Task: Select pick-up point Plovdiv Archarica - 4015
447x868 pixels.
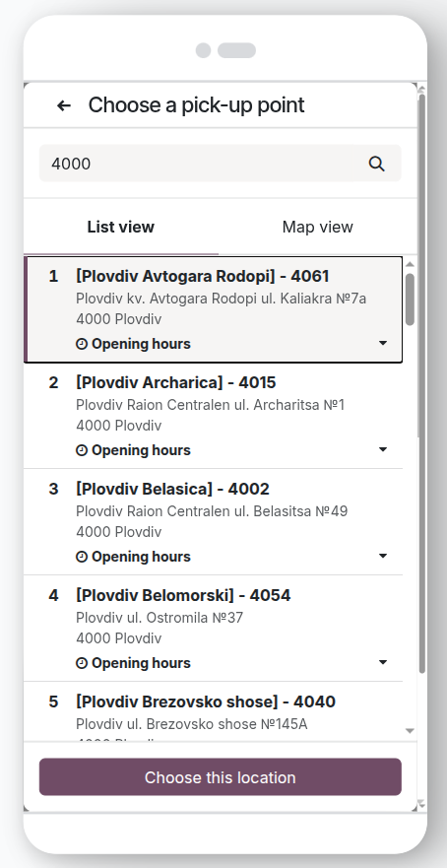Action: point(214,416)
